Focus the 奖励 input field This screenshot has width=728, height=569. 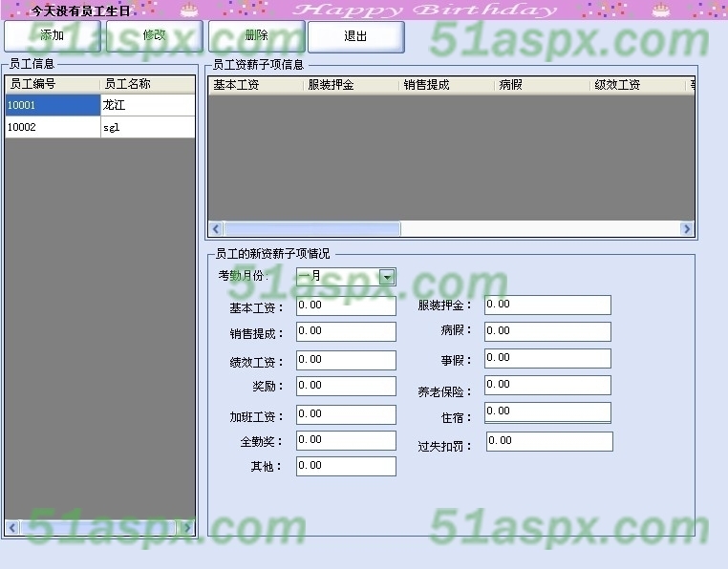pos(347,386)
